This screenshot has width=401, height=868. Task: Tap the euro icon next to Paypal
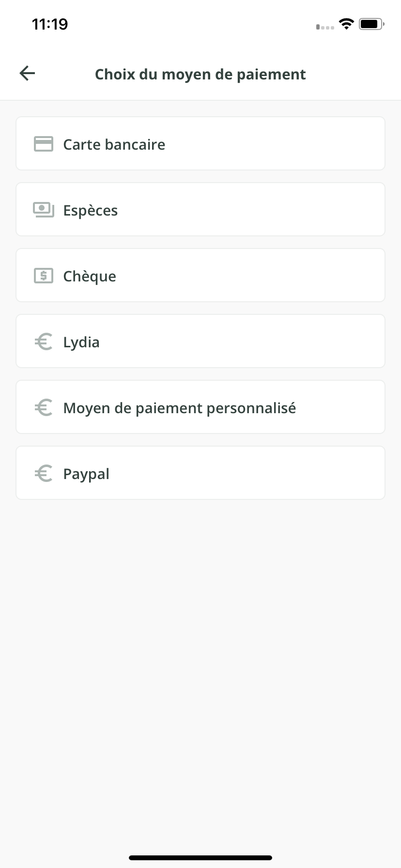[x=44, y=473]
